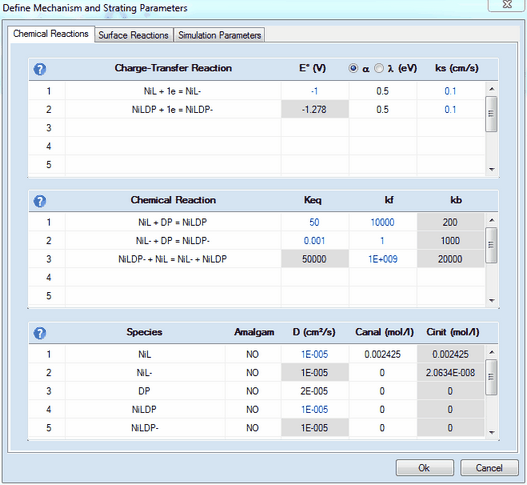Click E° value -1 cell
Screen dimensions: 527x485
point(315,91)
